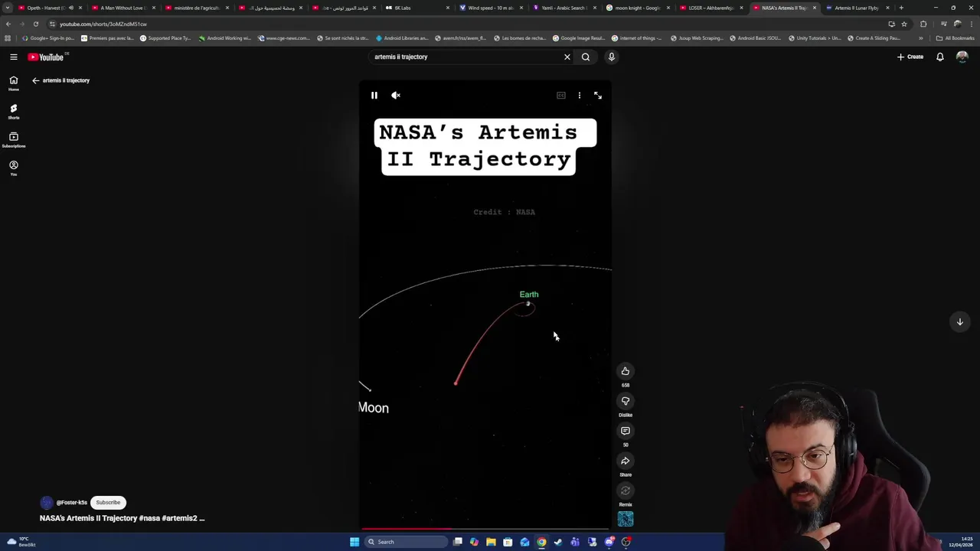Go to YouTube home via logo
Image resolution: width=980 pixels, height=551 pixels.
coord(47,57)
